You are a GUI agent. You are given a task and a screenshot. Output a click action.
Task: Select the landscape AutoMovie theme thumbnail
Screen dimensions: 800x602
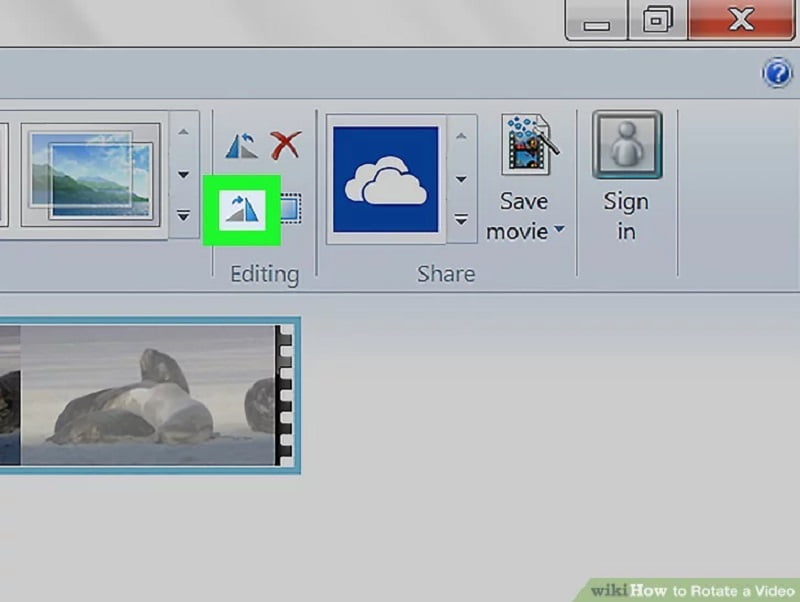pyautogui.click(x=91, y=175)
